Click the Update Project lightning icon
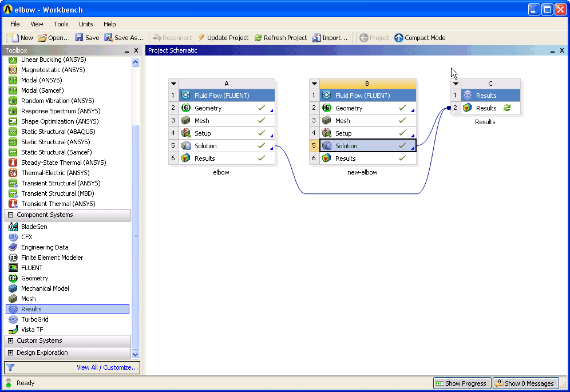This screenshot has height=392, width=570. click(x=201, y=38)
